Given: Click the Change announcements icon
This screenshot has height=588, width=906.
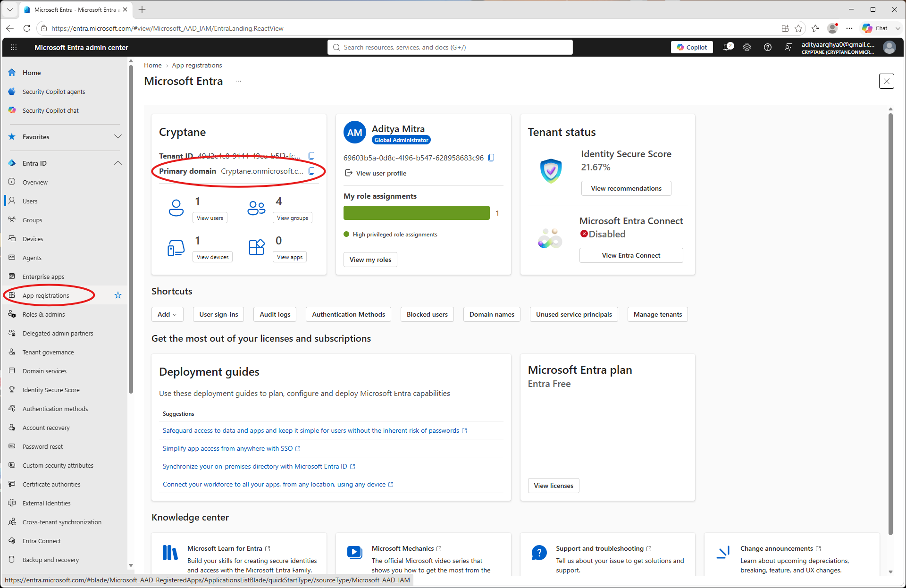Looking at the screenshot, I should [x=723, y=552].
